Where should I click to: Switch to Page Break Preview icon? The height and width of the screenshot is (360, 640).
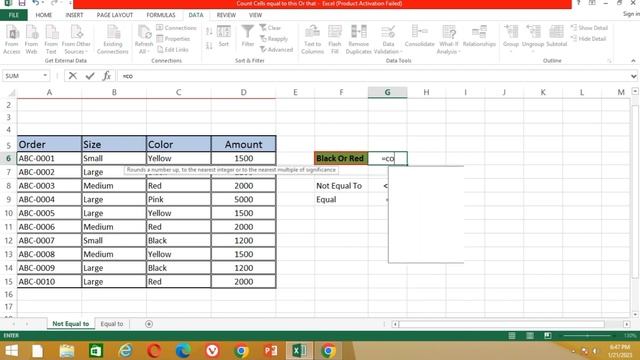coord(548,336)
